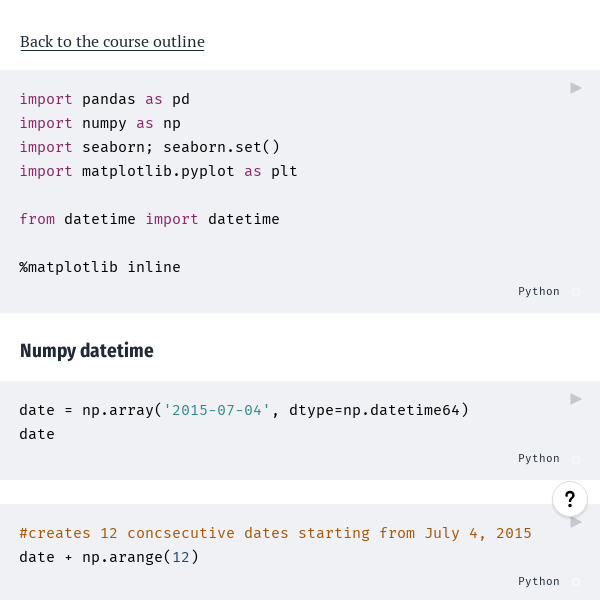Open Python language selector of np.arange cell
The width and height of the screenshot is (600, 600).
538,581
